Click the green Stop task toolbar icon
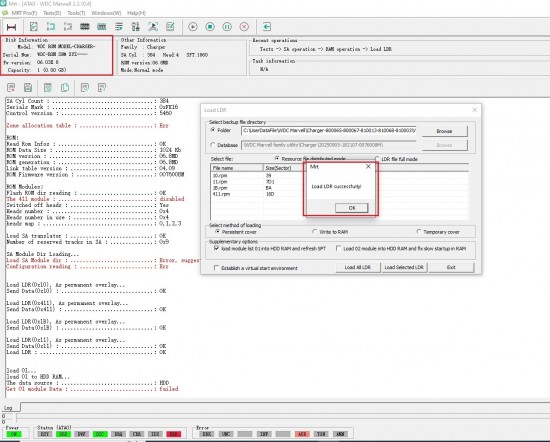 click(x=210, y=27)
